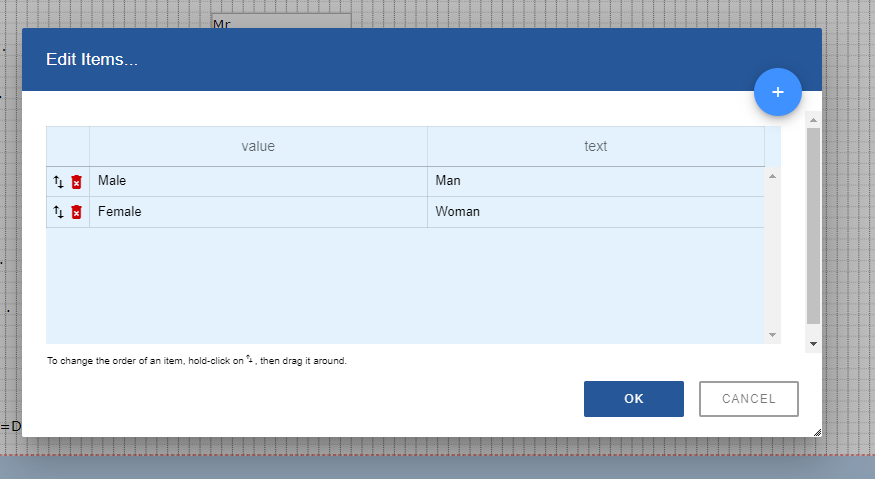Delete the Male item with trash icon

click(76, 182)
